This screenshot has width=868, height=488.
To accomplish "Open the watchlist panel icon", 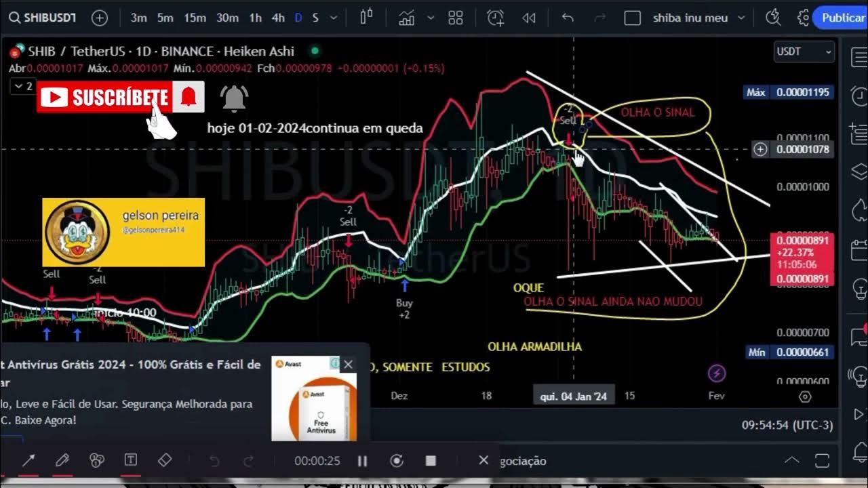I will pos(859,56).
